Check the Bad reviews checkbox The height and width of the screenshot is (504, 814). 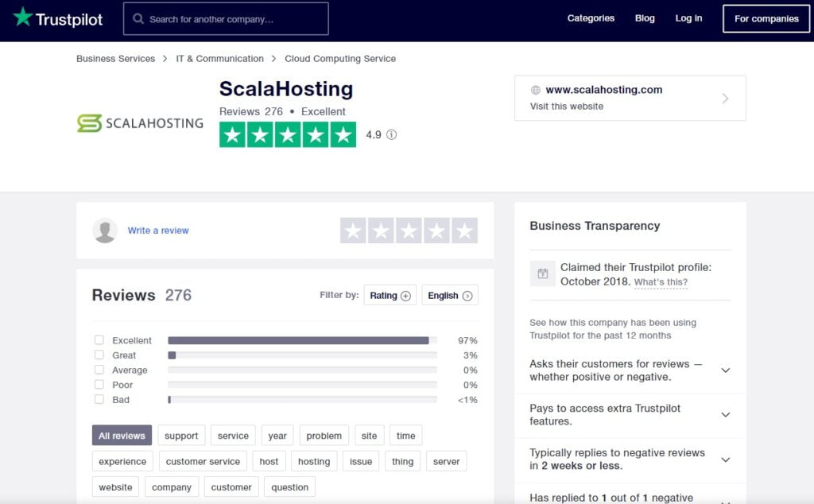click(x=99, y=400)
